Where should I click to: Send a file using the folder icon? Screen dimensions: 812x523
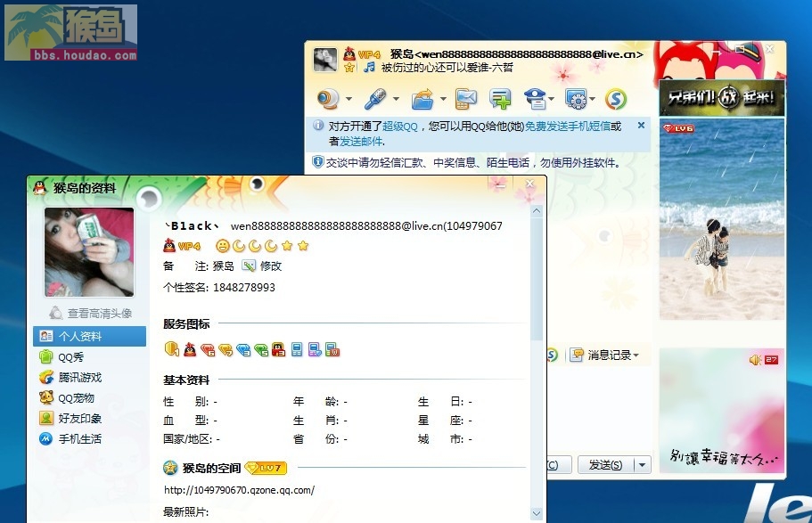[422, 98]
